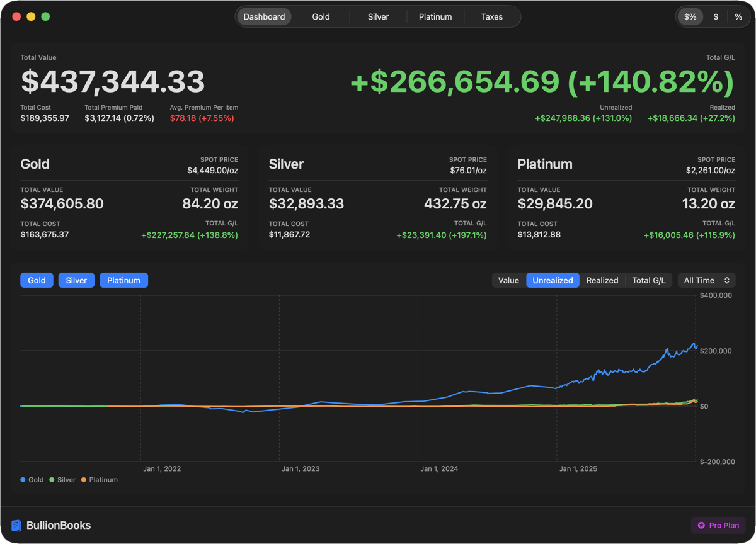Click the yellow minimize window button

(x=31, y=16)
